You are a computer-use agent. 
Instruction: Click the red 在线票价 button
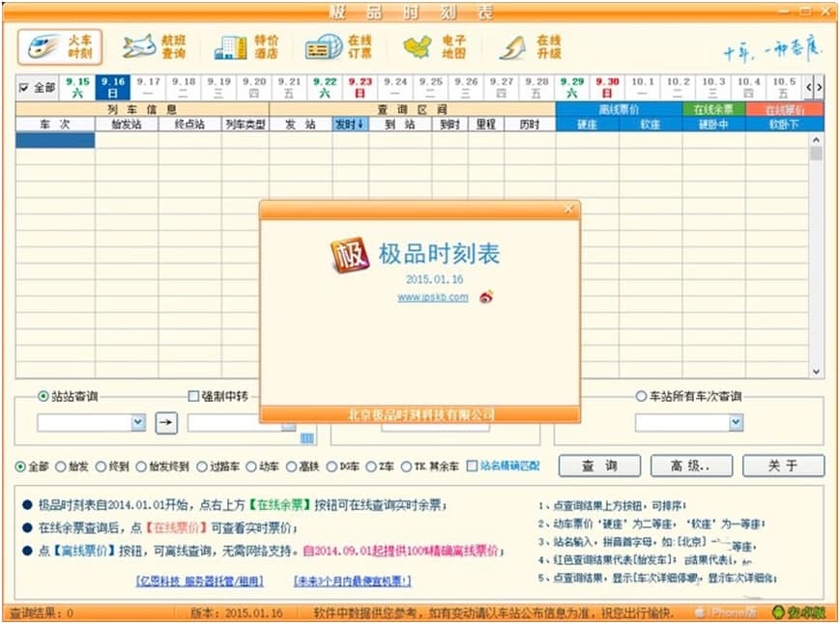tap(784, 109)
